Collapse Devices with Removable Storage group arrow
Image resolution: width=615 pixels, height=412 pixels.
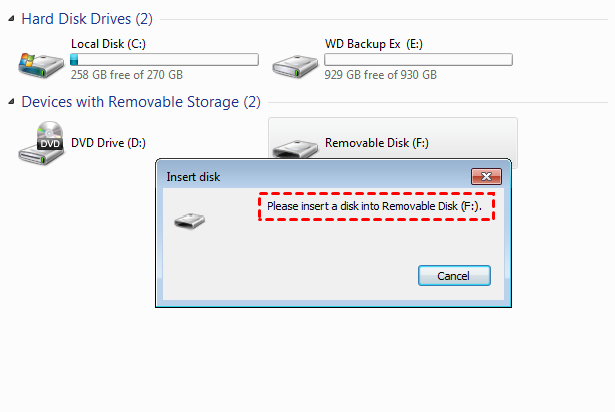pos(11,102)
